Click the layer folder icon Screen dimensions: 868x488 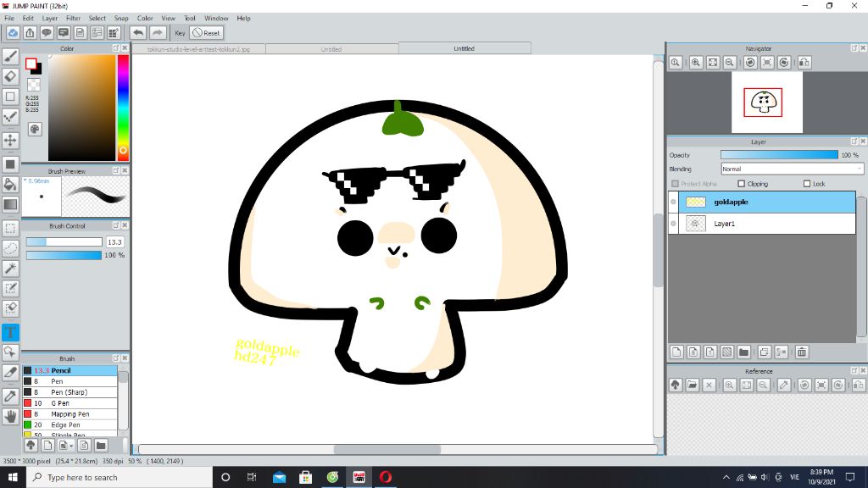(x=744, y=352)
